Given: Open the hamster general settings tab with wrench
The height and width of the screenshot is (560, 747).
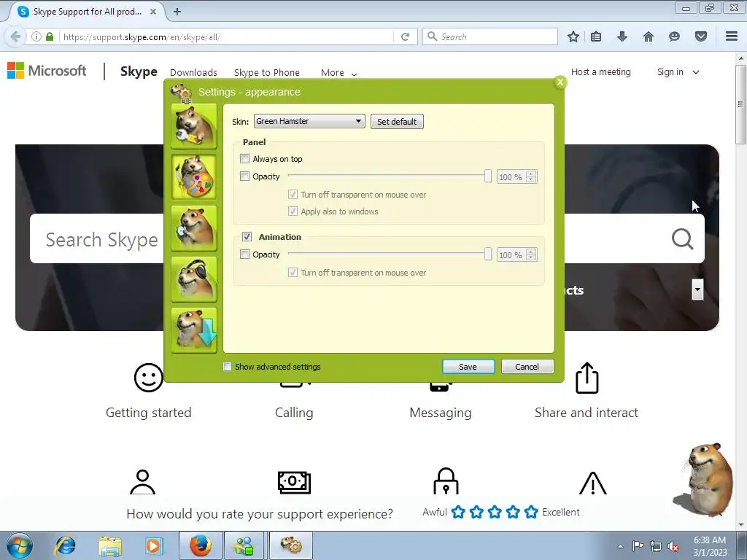Looking at the screenshot, I should 194,126.
